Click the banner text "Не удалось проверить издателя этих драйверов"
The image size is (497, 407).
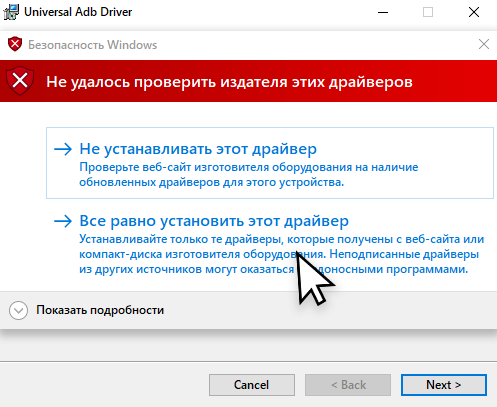click(229, 82)
